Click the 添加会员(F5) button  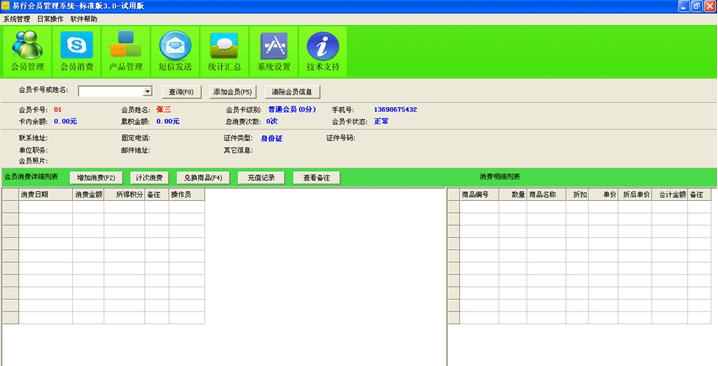(x=233, y=92)
